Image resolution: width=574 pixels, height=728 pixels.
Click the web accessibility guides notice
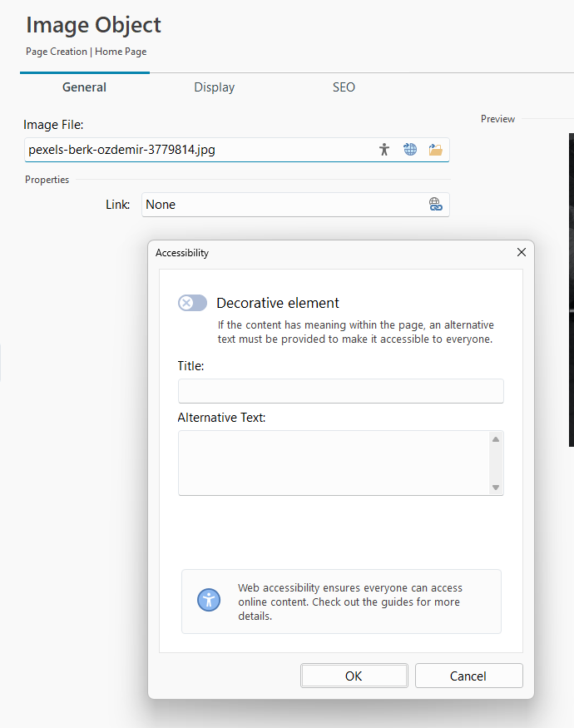(348, 602)
